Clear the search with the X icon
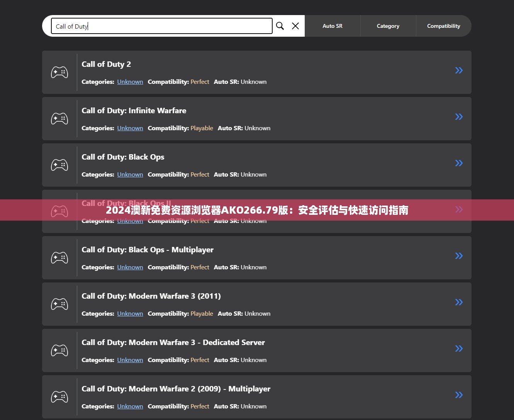 coord(295,26)
